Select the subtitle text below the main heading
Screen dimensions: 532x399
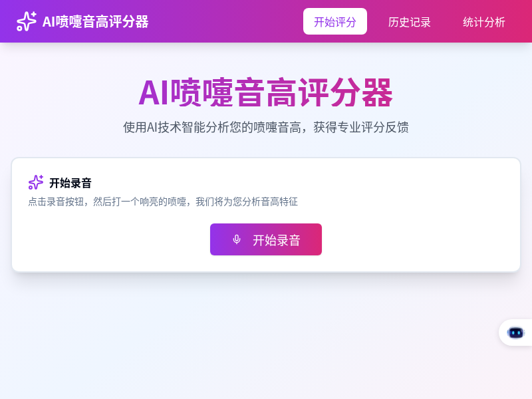point(266,127)
